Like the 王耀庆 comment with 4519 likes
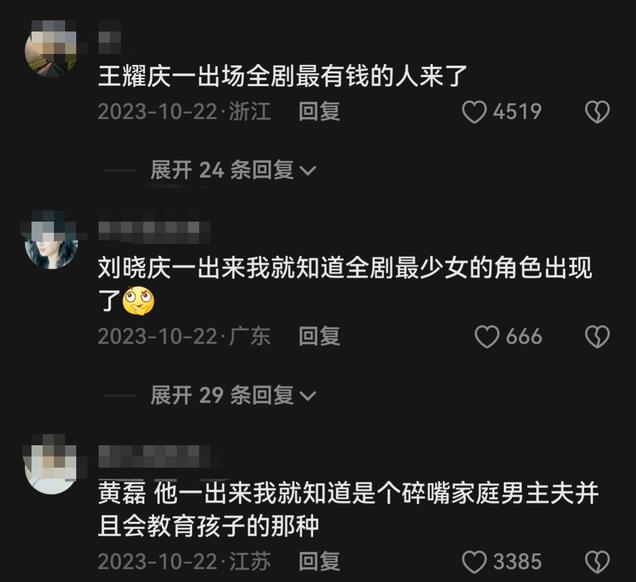The height and width of the screenshot is (582, 636). point(474,112)
